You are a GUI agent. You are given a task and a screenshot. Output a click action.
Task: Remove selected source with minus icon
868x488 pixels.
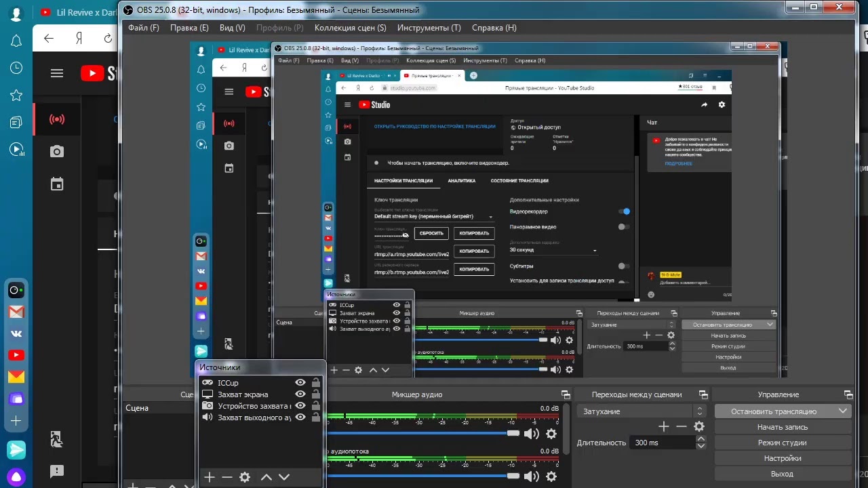227,477
